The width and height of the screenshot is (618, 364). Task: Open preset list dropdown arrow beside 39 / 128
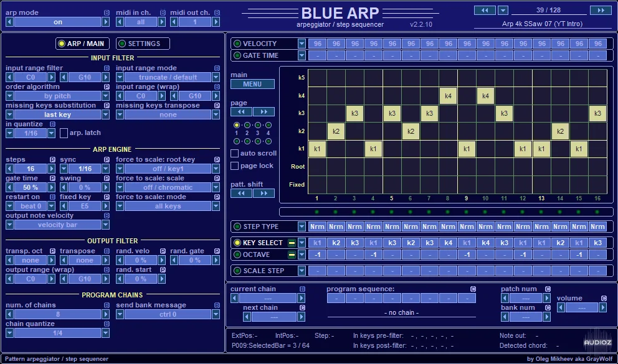pos(503,10)
